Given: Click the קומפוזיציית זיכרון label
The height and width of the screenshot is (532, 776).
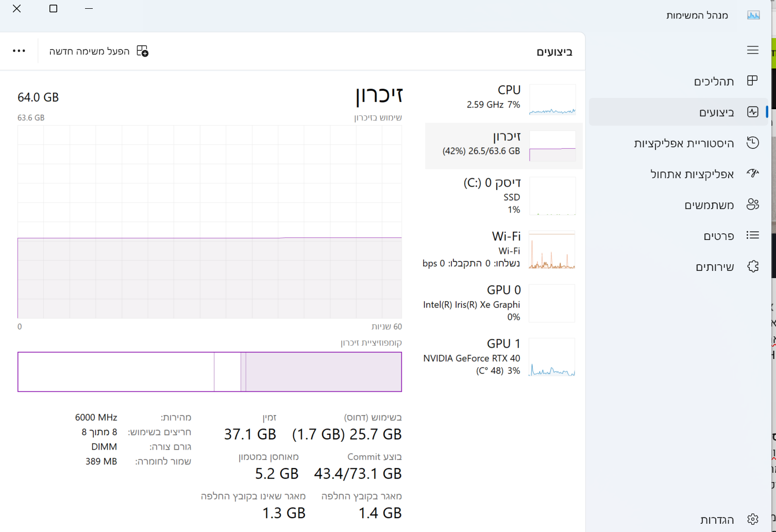Looking at the screenshot, I should [371, 342].
